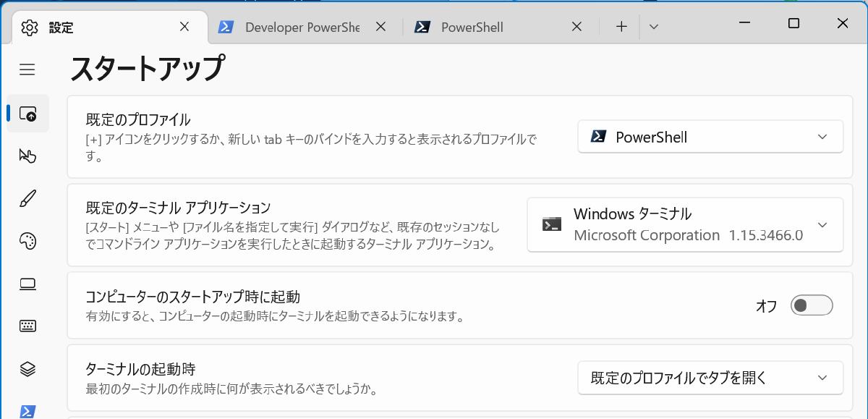Click the plus button for new tab
Image resolution: width=868 pixels, height=419 pixels.
[x=621, y=27]
